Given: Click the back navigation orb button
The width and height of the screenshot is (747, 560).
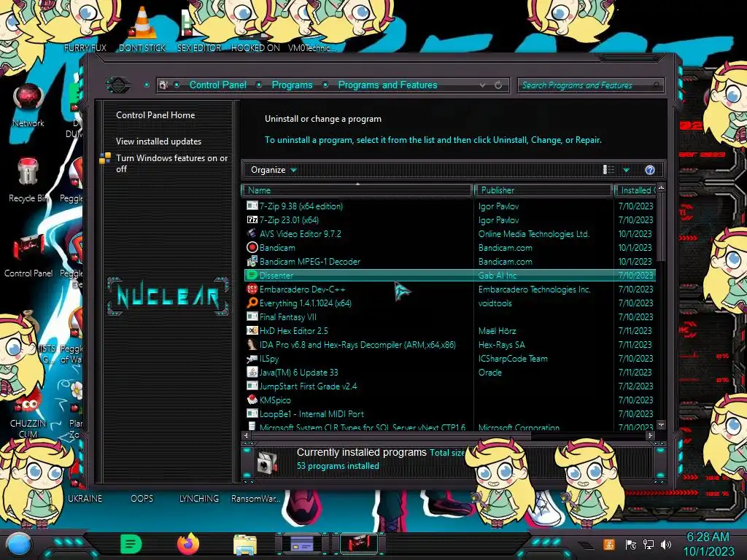Looking at the screenshot, I should point(118,85).
